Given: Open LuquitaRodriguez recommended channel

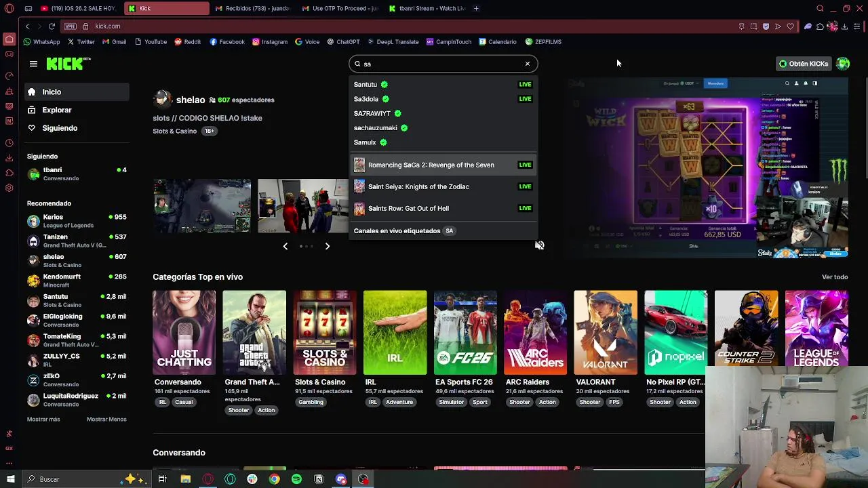Looking at the screenshot, I should click(77, 400).
